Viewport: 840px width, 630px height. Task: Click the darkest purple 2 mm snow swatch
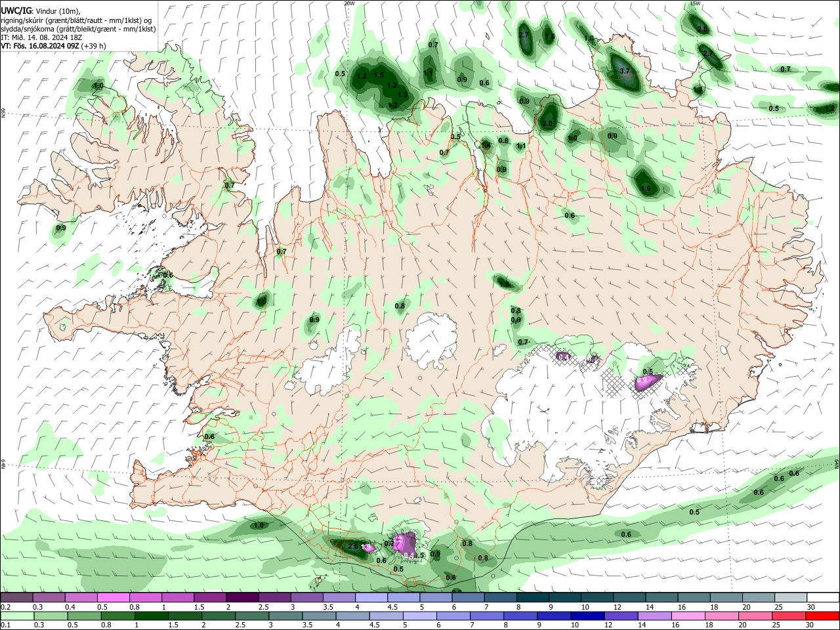click(241, 598)
